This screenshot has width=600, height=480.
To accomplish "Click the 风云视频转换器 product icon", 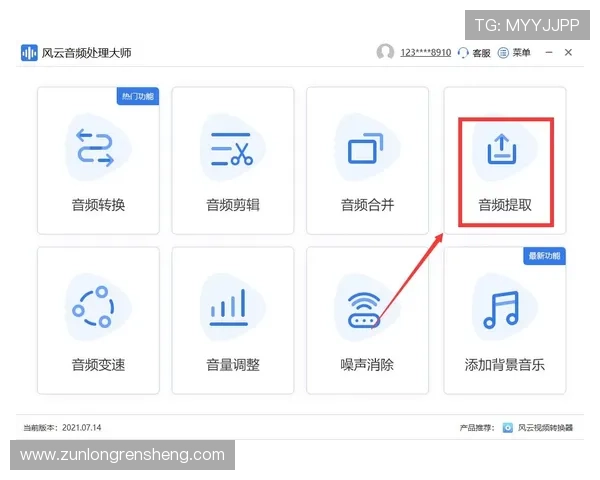I will [x=507, y=428].
